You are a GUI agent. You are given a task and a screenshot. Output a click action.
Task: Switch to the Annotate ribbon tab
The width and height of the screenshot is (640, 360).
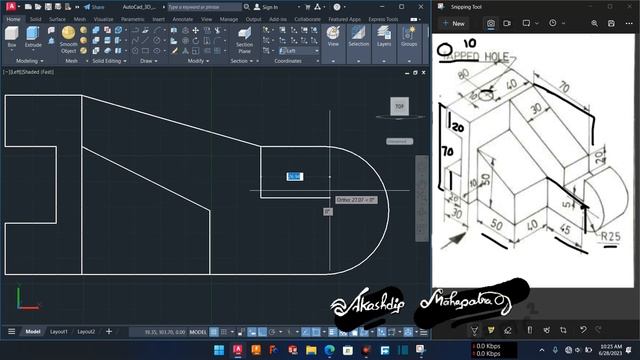(x=182, y=19)
